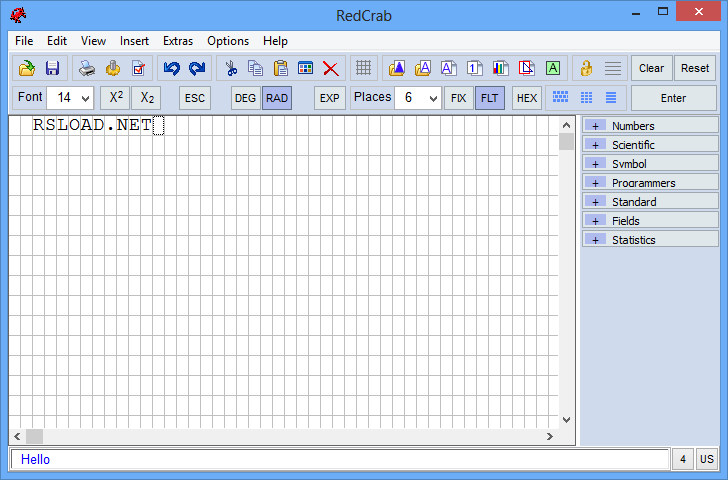This screenshot has height=480, width=728.
Task: Click the printer icon
Action: click(x=87, y=68)
